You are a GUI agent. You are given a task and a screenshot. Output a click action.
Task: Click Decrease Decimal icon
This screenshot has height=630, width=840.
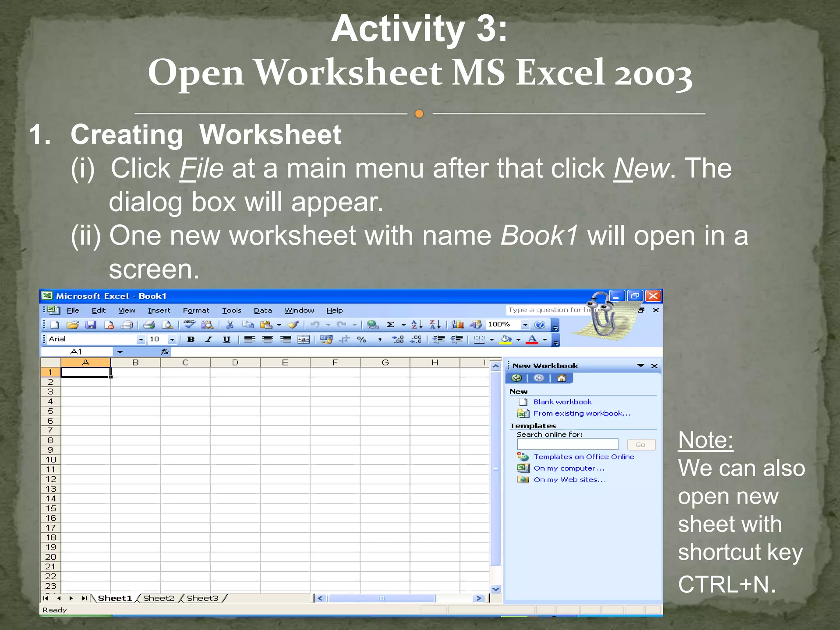pyautogui.click(x=416, y=340)
